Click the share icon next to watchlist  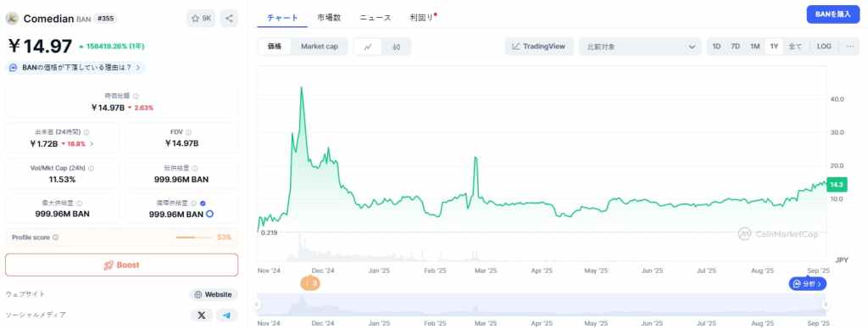(x=229, y=19)
